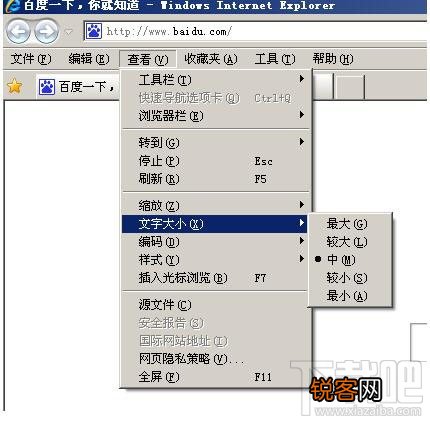Screen dimensions: 430x421
Task: Set text size to 较大(L)
Action: 350,242
